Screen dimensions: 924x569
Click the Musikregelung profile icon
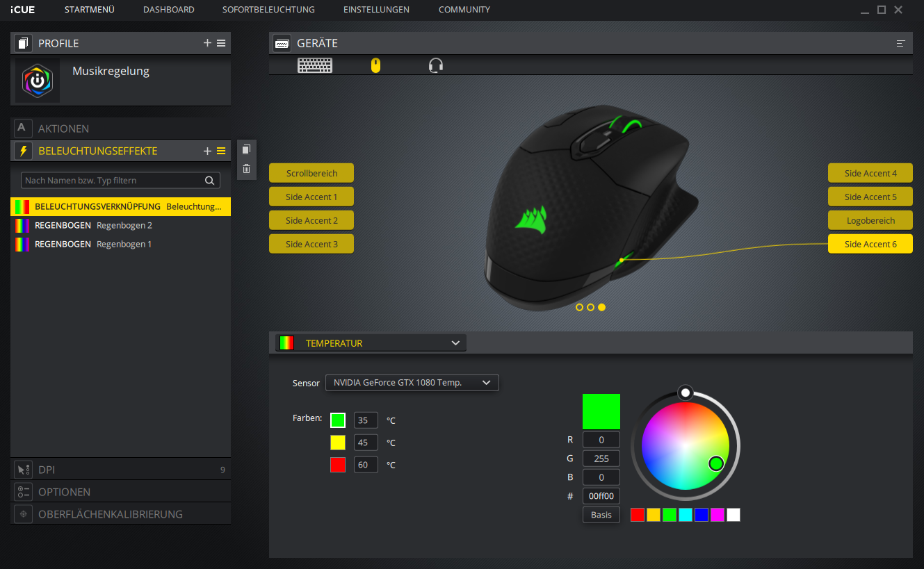pyautogui.click(x=38, y=81)
